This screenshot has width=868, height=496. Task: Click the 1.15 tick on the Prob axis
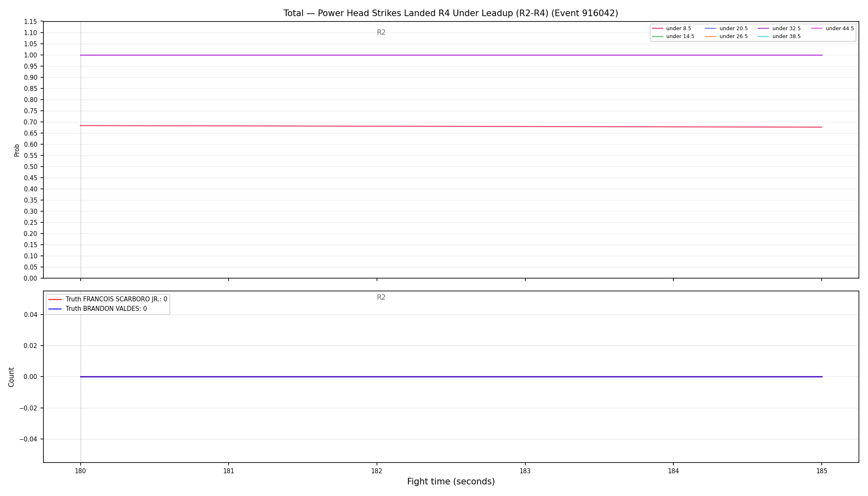pos(31,21)
